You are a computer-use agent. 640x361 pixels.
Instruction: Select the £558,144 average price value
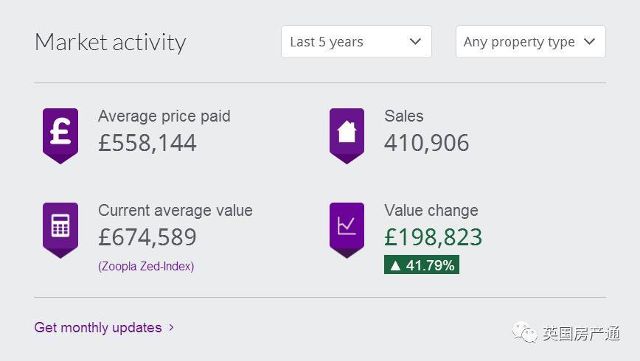coord(147,143)
